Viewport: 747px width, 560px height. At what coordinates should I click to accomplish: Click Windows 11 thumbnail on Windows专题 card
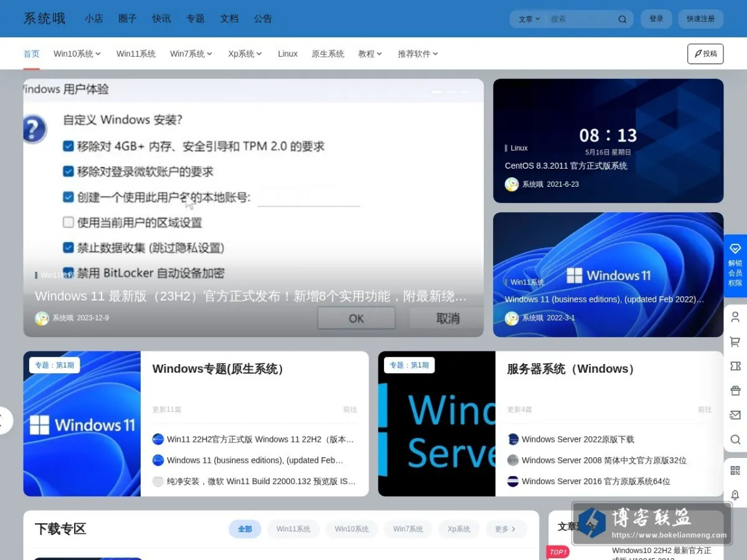(82, 424)
